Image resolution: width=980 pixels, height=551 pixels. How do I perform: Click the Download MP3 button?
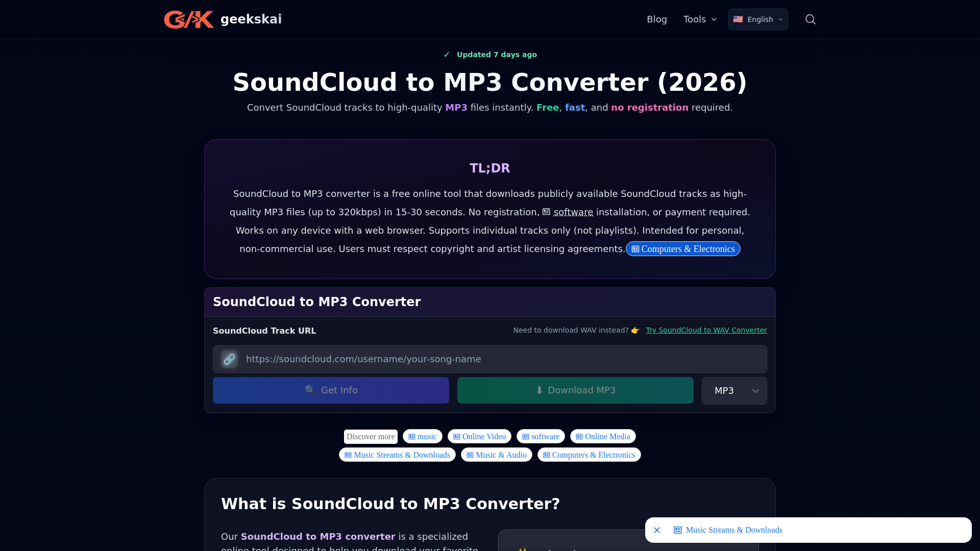[x=575, y=390]
